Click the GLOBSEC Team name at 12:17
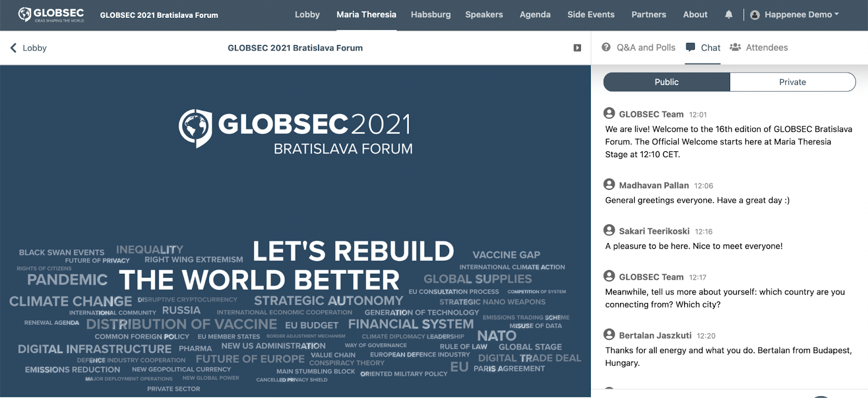Screen dimensions: 868x398 651,277
